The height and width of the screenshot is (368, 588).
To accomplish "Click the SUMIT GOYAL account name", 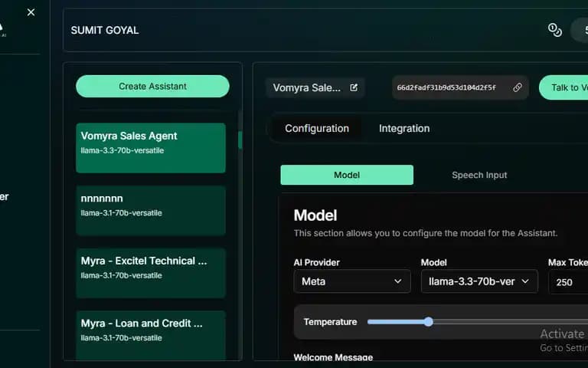I will [105, 31].
